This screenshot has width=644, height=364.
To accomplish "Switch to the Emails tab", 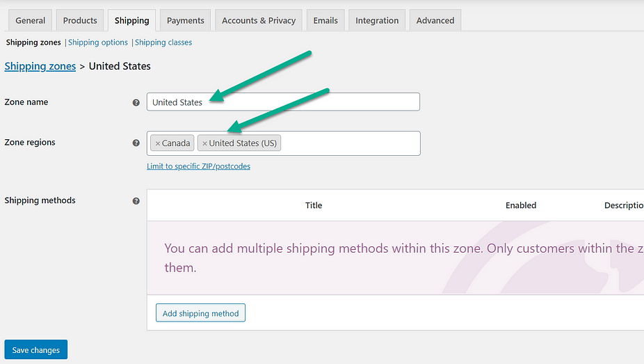I will tap(325, 20).
